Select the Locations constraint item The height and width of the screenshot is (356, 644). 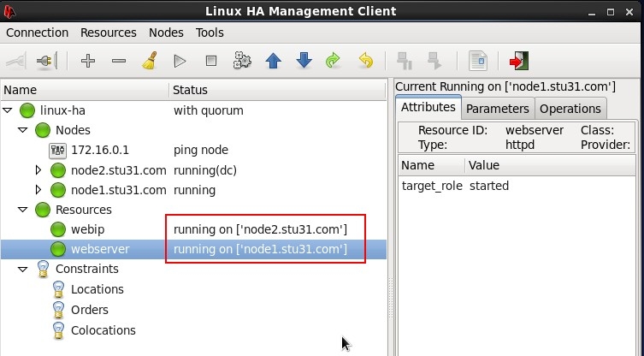click(97, 289)
